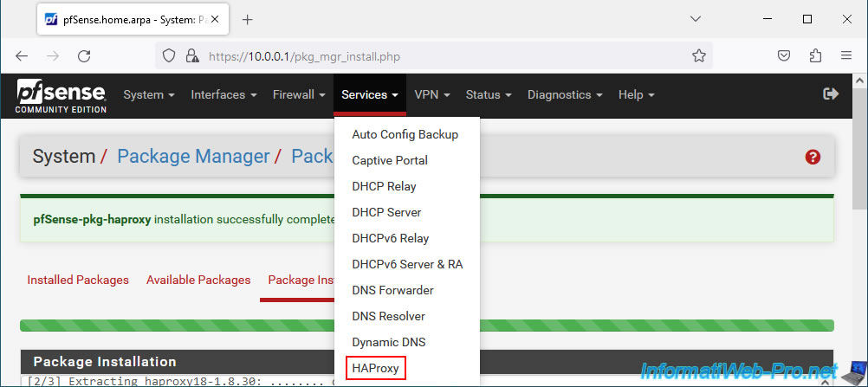Switch to the Installed Packages tab
The height and width of the screenshot is (387, 868).
click(78, 281)
